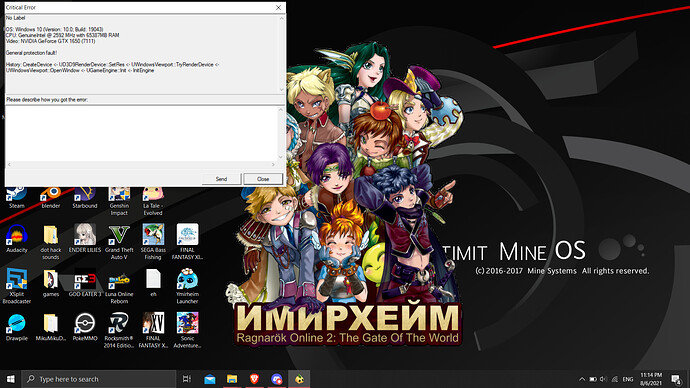Select the Ymirheim Launcher icon
This screenshot has width=690, height=388.
(x=187, y=286)
